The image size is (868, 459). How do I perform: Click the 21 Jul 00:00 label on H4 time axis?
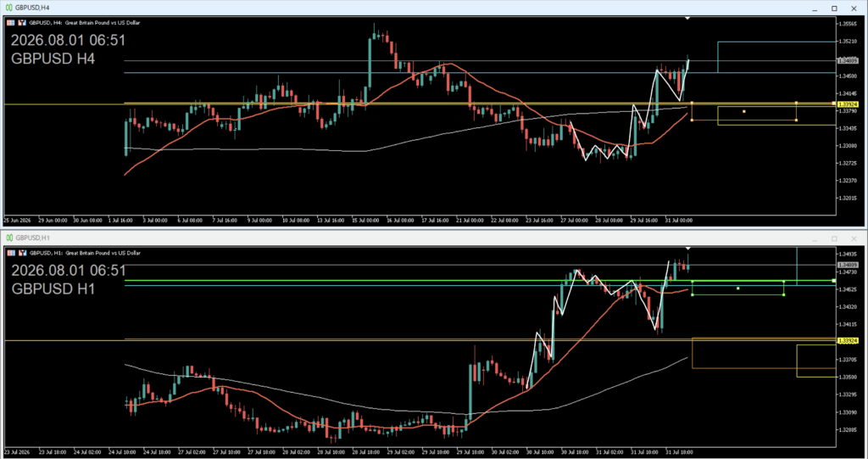470,220
